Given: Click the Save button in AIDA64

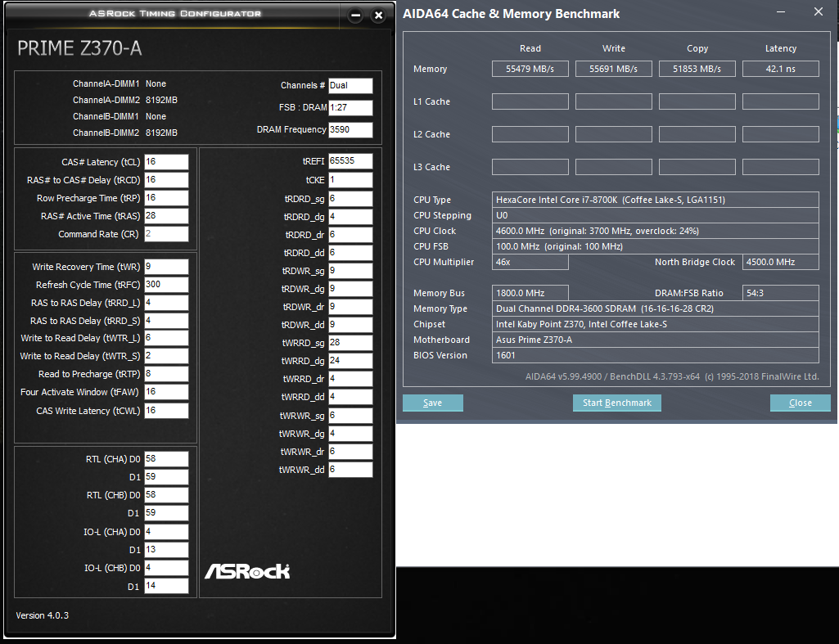Looking at the screenshot, I should 433,403.
